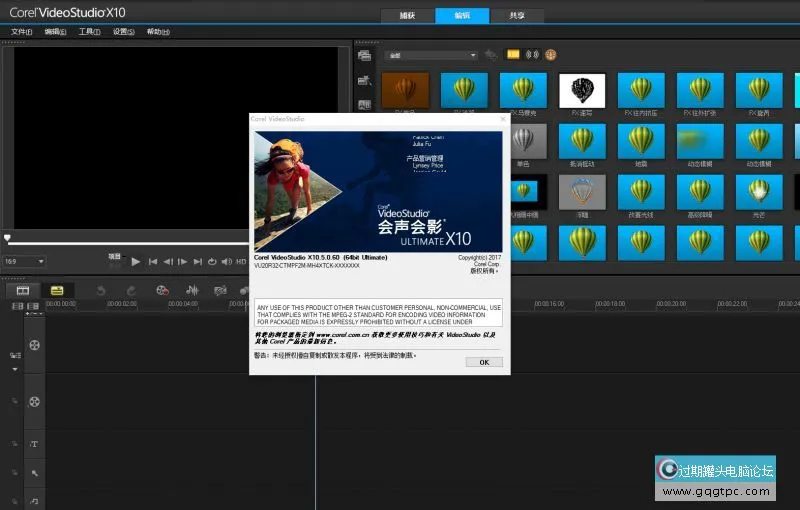The height and width of the screenshot is (510, 800).
Task: Select the 改善光线 filter thumbnail
Action: (641, 192)
